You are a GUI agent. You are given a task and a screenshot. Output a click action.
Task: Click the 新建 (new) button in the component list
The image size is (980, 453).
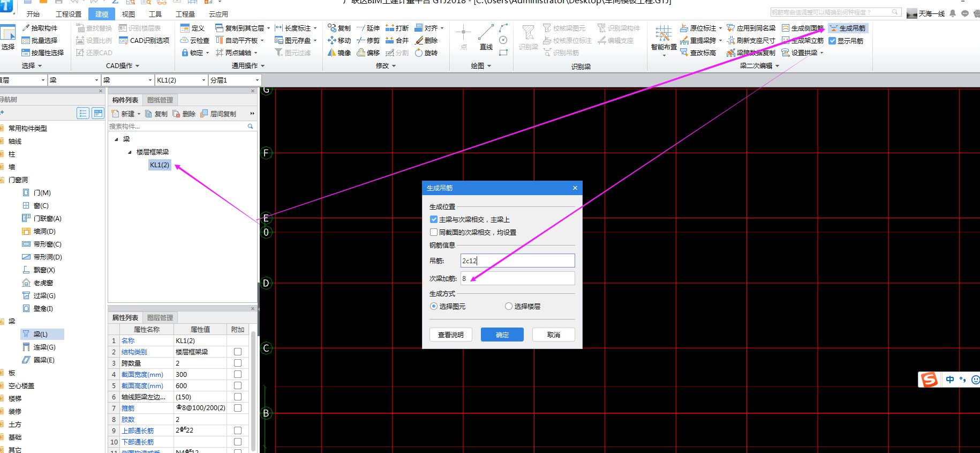(x=126, y=114)
